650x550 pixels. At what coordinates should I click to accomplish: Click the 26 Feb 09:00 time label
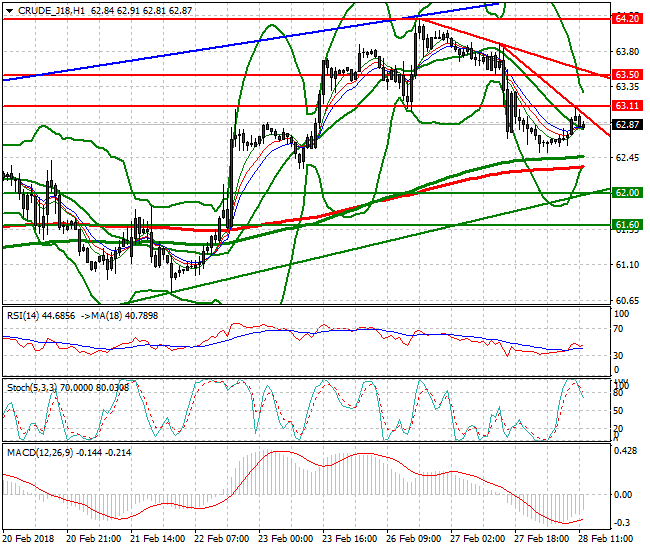(x=413, y=539)
